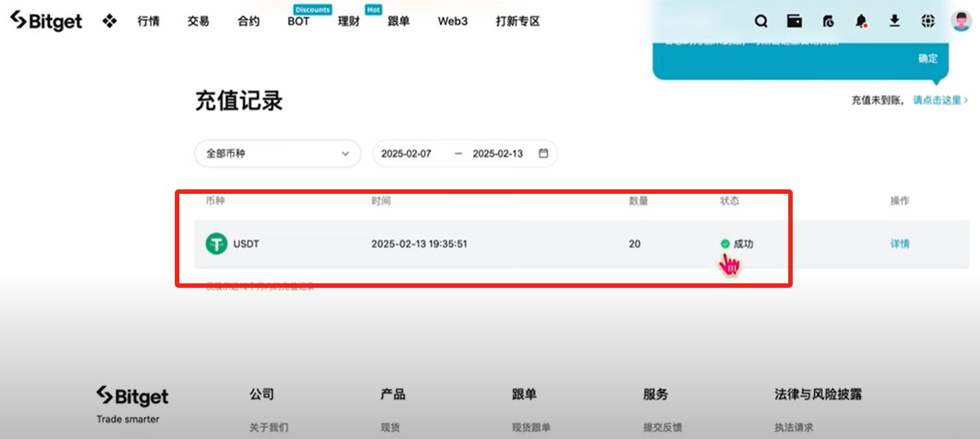Click the 确定 confirm button
Viewport: 980px width, 439px height.
click(928, 58)
